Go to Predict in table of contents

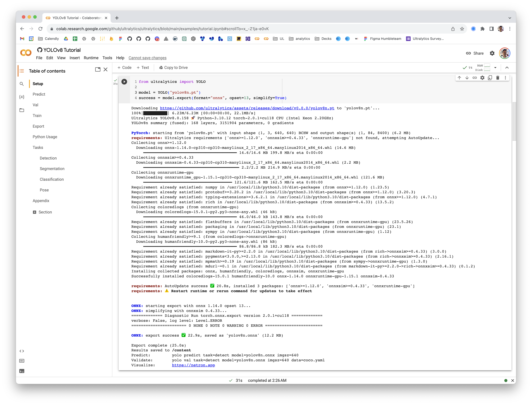[39, 94]
